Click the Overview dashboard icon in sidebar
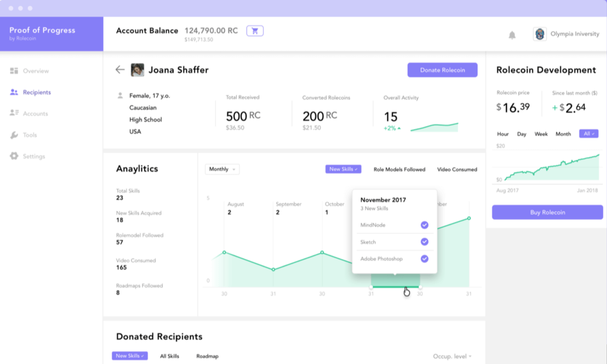Screen dimensions: 607x364 (14, 71)
